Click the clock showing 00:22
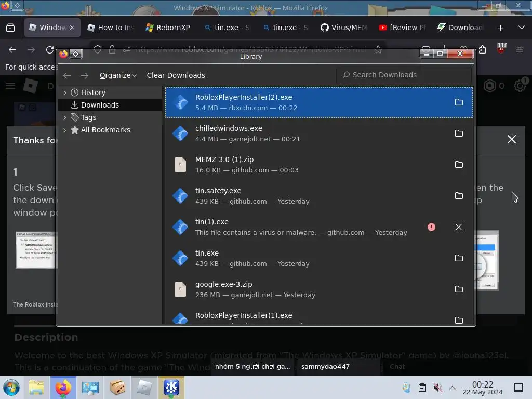 click(483, 388)
